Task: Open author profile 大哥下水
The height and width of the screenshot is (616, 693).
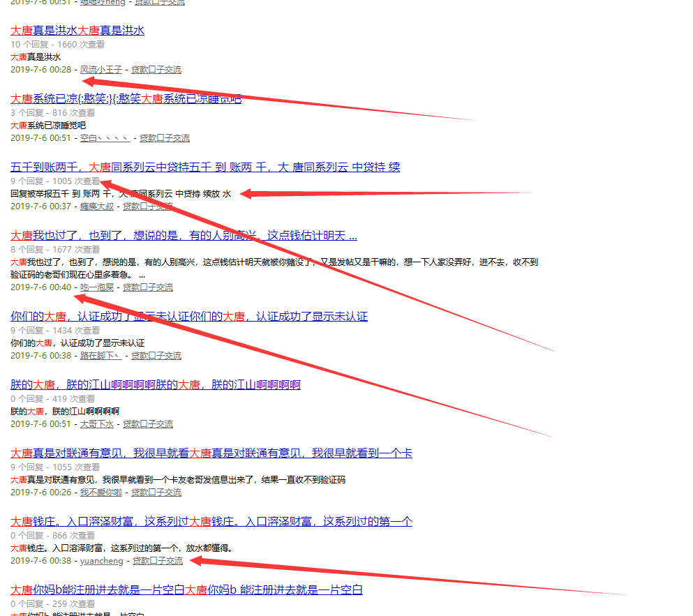Action: [x=97, y=424]
